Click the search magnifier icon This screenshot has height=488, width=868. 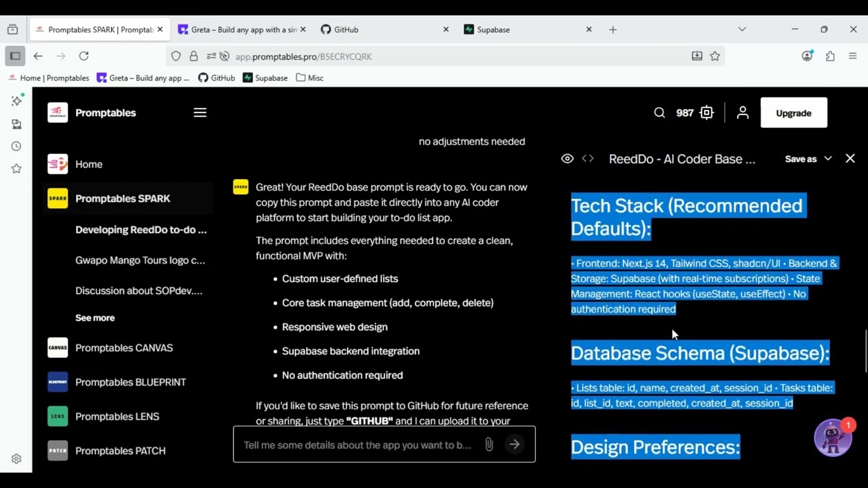tap(659, 113)
